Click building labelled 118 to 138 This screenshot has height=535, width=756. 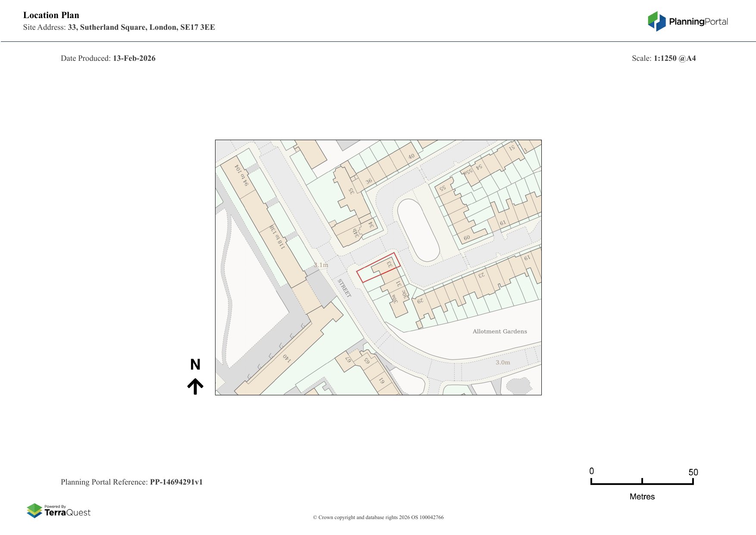click(277, 237)
